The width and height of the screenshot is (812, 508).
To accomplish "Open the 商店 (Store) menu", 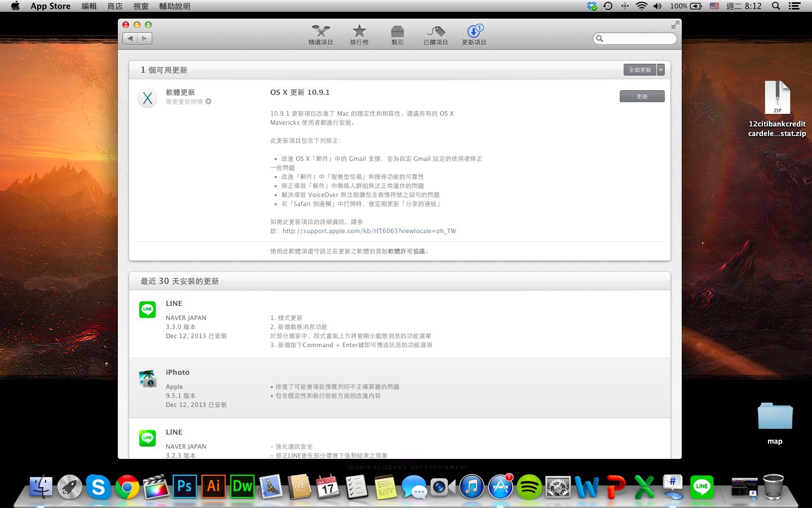I will pyautogui.click(x=115, y=6).
